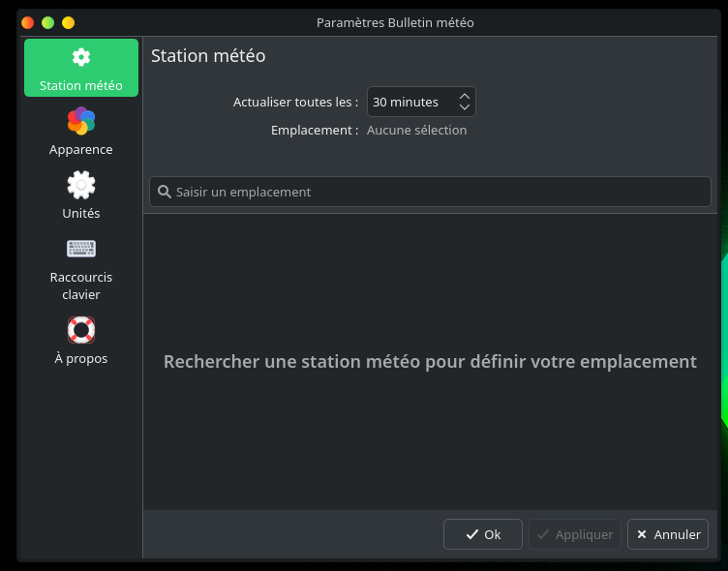This screenshot has height=571, width=728.
Task: Click the 30 minutes interval value box
Action: click(x=410, y=102)
